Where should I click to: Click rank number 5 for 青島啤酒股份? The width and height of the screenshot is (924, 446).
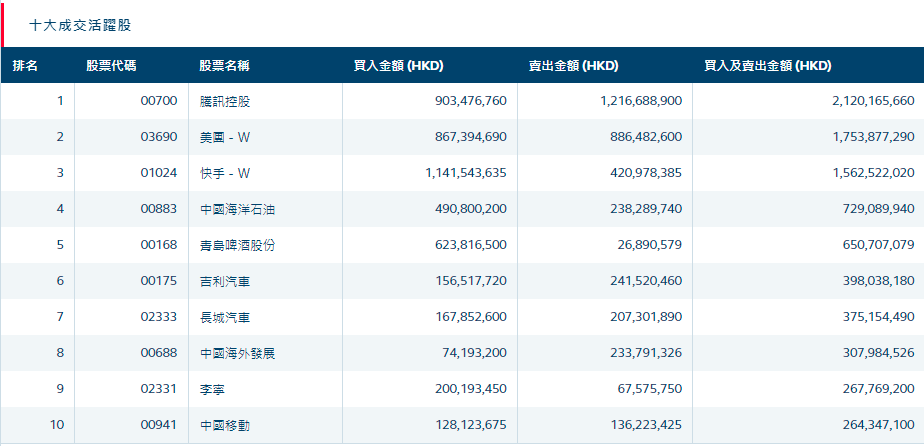60,245
